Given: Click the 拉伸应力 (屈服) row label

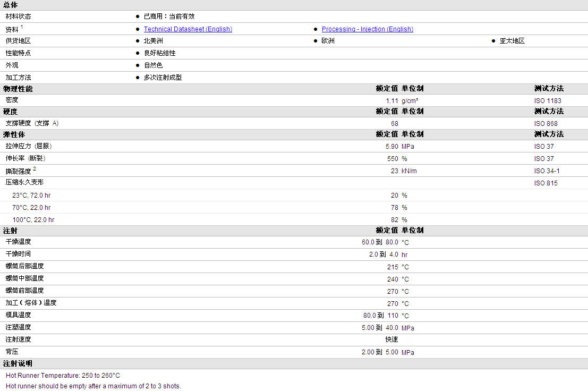Looking at the screenshot, I should (29, 146).
